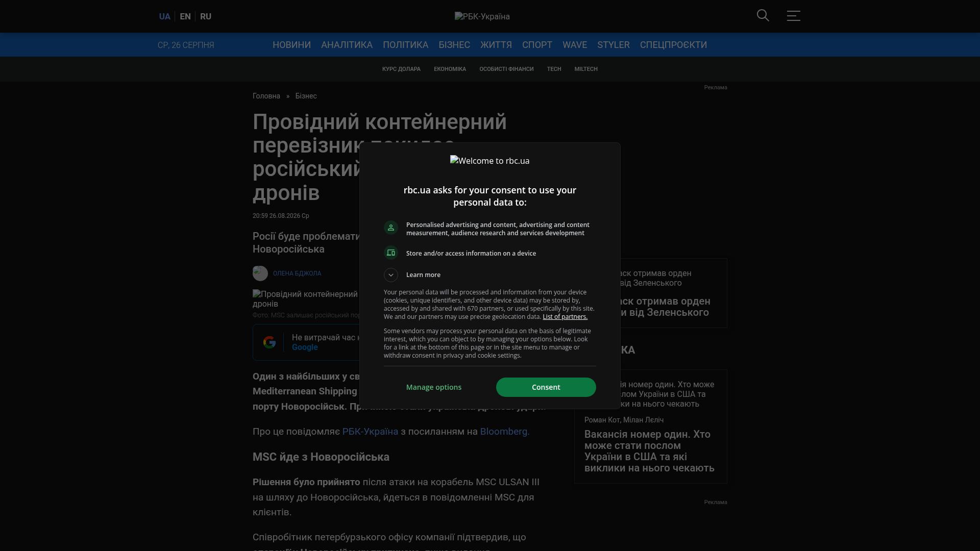Open the ПОЛІТИКА section
The width and height of the screenshot is (980, 551).
pos(405,45)
